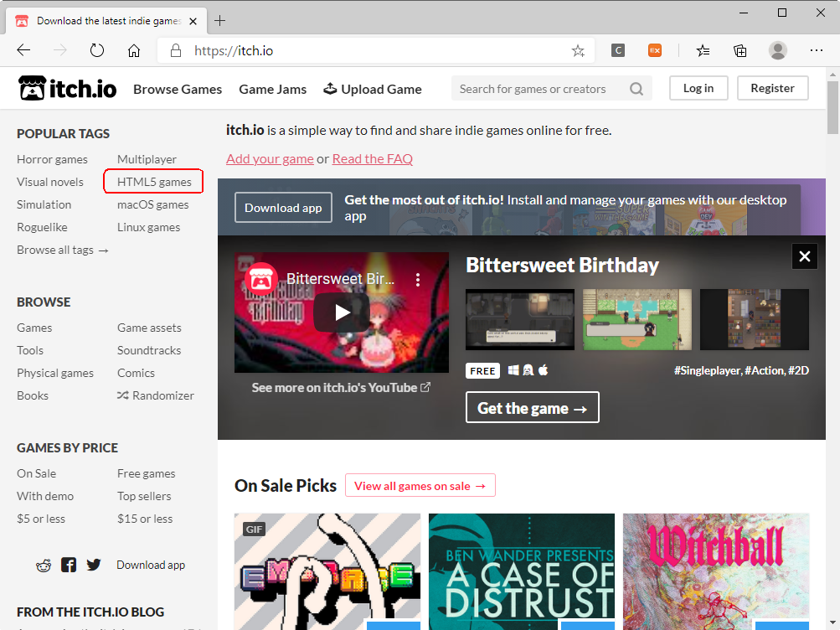The width and height of the screenshot is (840, 630).
Task: Open Game assets browse link
Action: (x=149, y=328)
